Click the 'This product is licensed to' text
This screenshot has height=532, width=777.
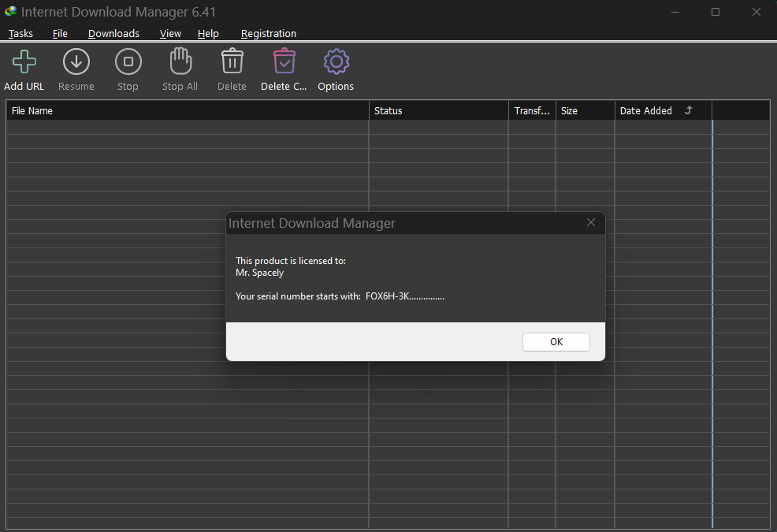click(x=291, y=260)
